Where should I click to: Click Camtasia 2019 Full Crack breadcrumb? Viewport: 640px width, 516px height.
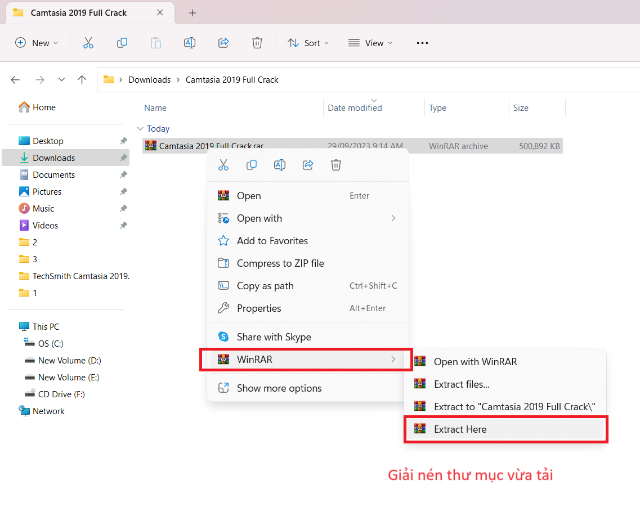coord(232,80)
